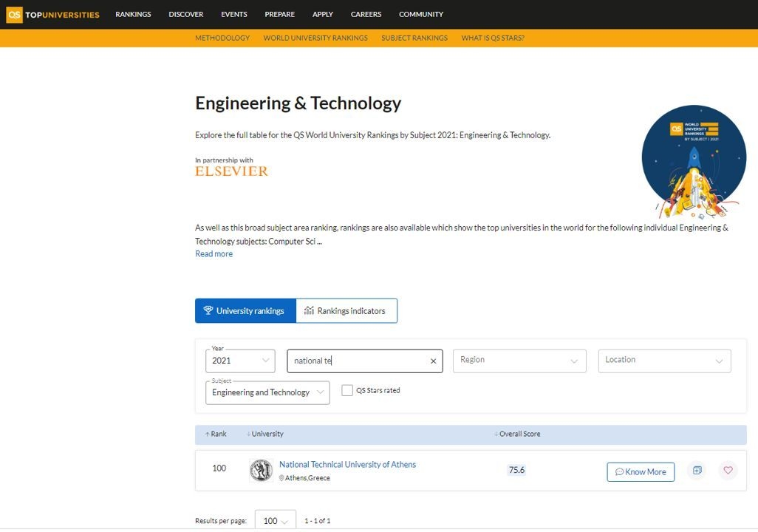Screen dimensions: 758x532
Task: Sort by University column header
Action: (265, 434)
